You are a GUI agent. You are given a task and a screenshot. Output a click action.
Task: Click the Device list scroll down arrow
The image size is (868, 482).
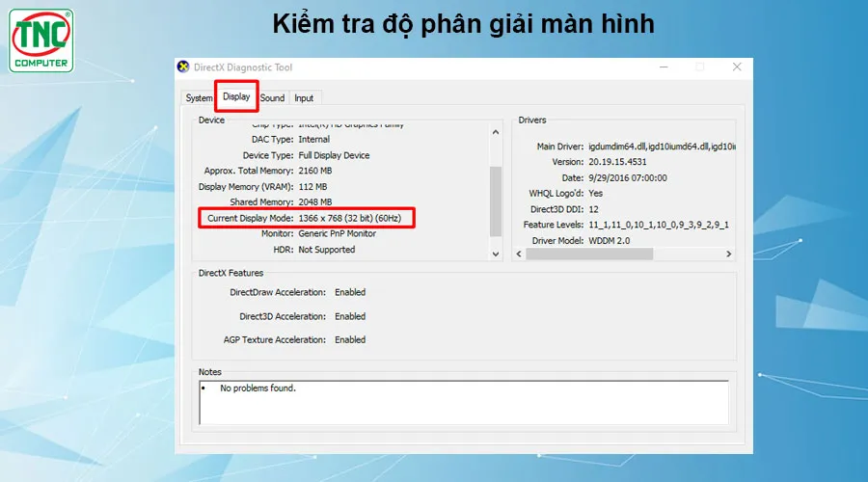[x=496, y=254]
